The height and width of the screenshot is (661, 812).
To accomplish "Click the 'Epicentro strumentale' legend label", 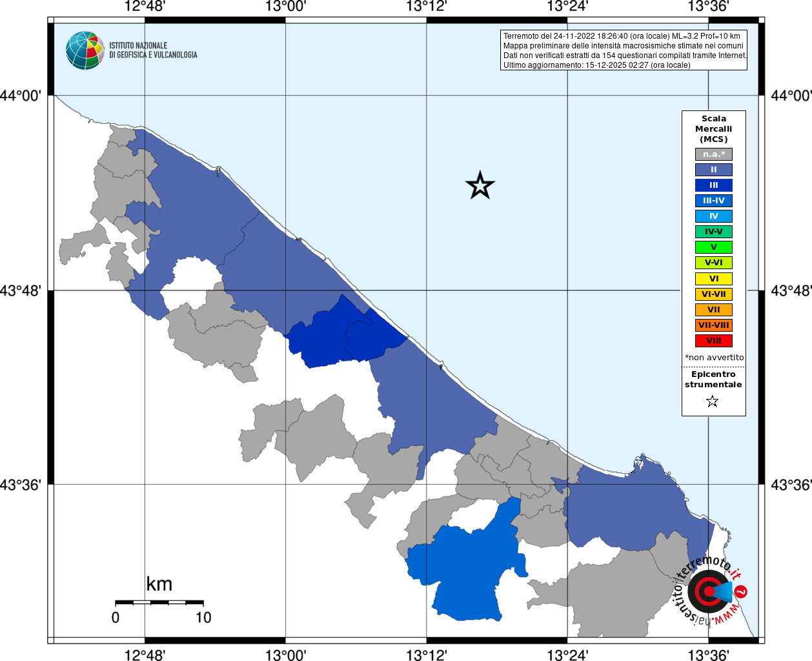I will pos(713,380).
